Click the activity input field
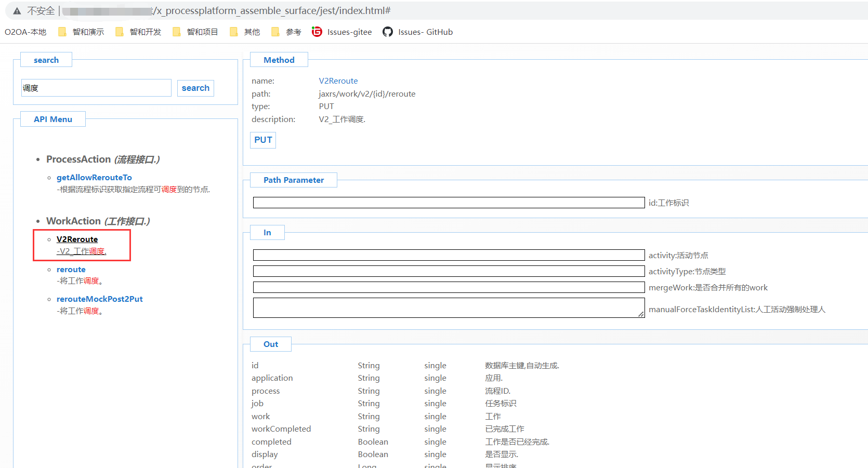The height and width of the screenshot is (468, 868). [449, 255]
